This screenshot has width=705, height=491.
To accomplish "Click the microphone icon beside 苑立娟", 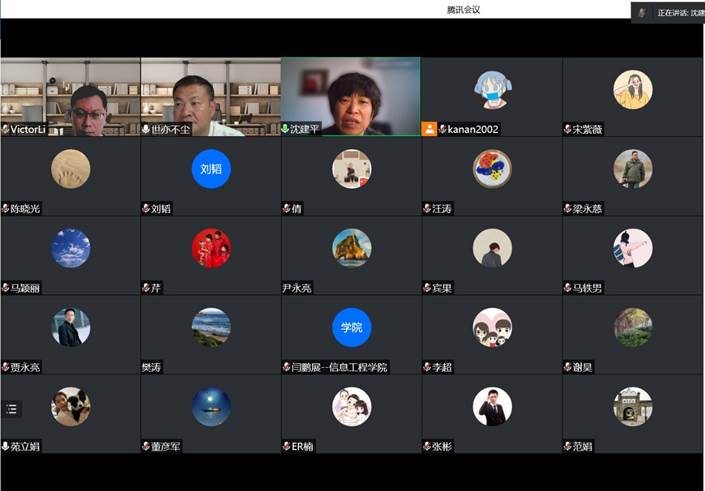I will (x=6, y=446).
